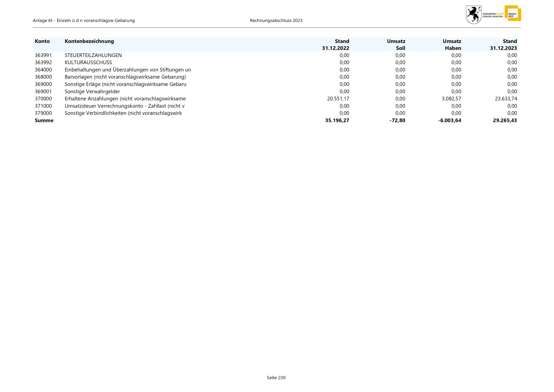The width and height of the screenshot is (554, 392).
Task: Click the Umsatz Haben column header
Action: 452,45
